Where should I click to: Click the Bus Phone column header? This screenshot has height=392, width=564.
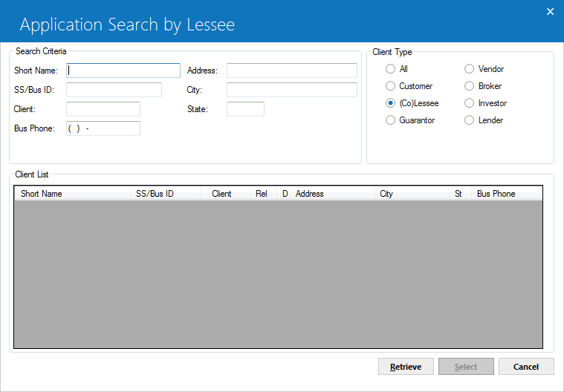point(507,194)
